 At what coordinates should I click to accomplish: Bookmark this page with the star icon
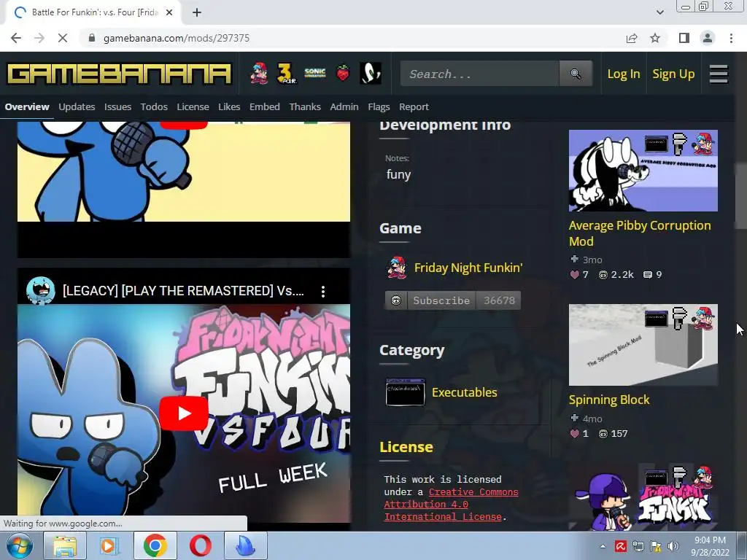(655, 38)
